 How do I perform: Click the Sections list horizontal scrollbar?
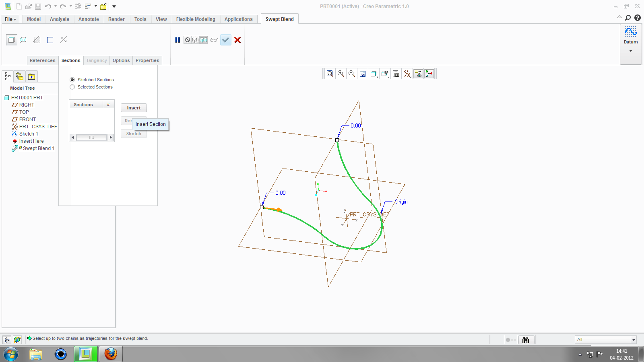coord(92,138)
